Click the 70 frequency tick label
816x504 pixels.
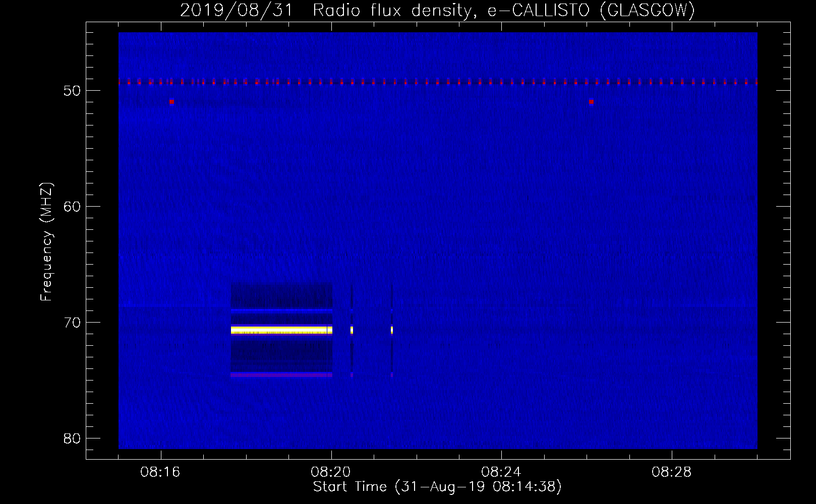click(x=72, y=323)
